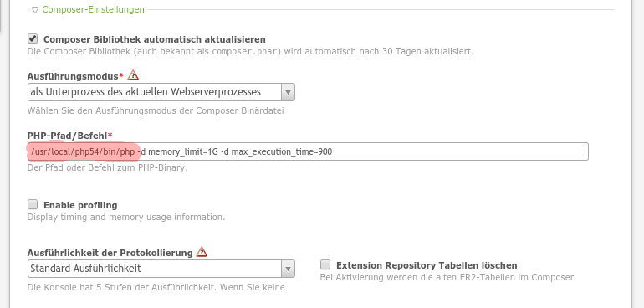Click the PHP-Pfad/Befehl field label
This screenshot has width=644, height=308.
click(x=68, y=136)
